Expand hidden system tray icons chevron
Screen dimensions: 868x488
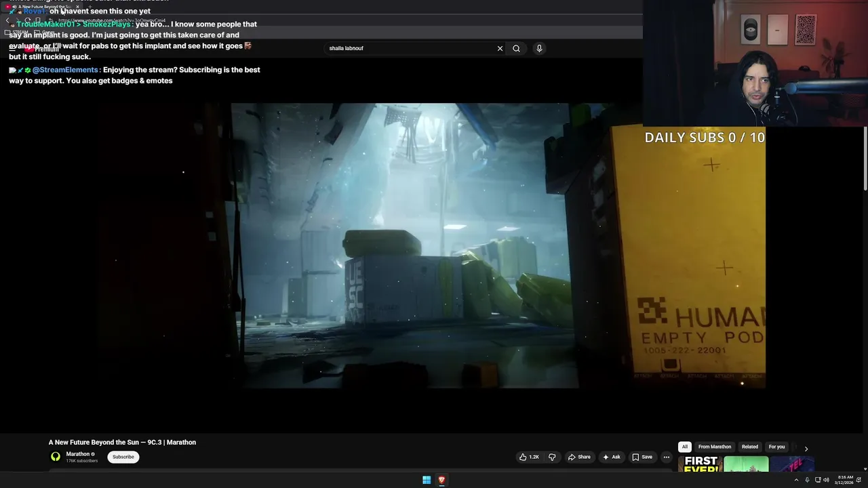796,480
